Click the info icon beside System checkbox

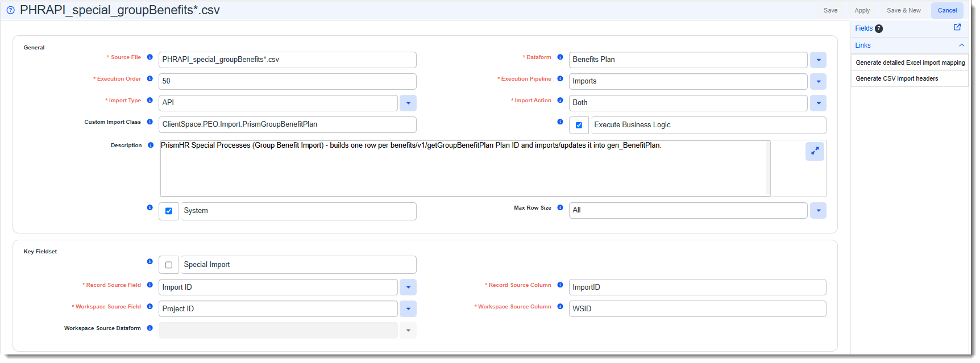click(150, 207)
